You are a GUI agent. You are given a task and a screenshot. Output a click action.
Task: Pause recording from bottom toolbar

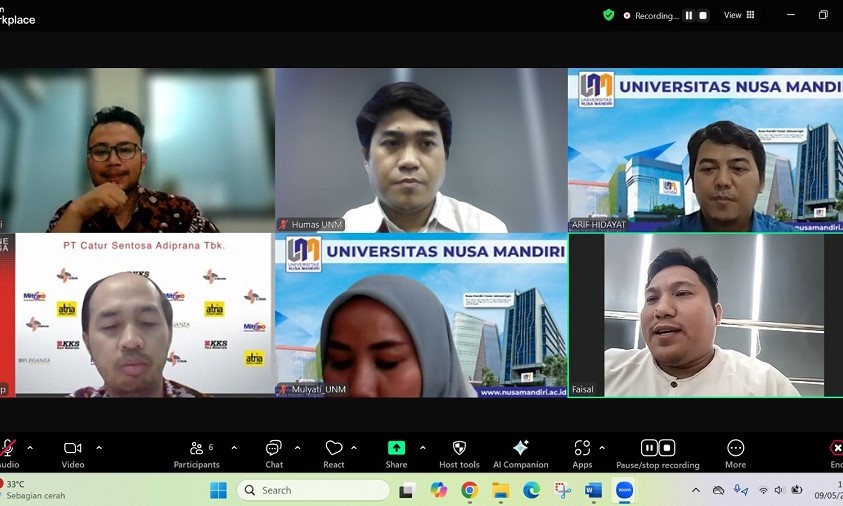[649, 447]
